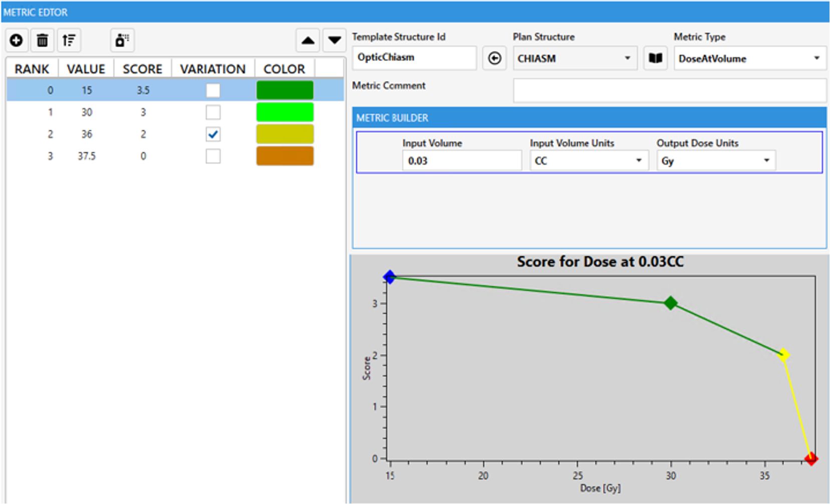Move selected row down with down arrow
The image size is (830, 504).
[335, 41]
